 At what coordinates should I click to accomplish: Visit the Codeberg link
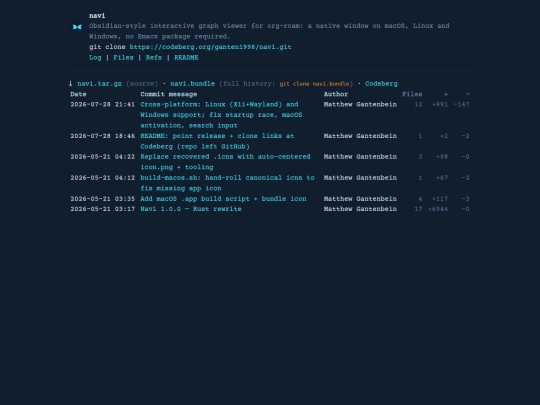[381, 84]
